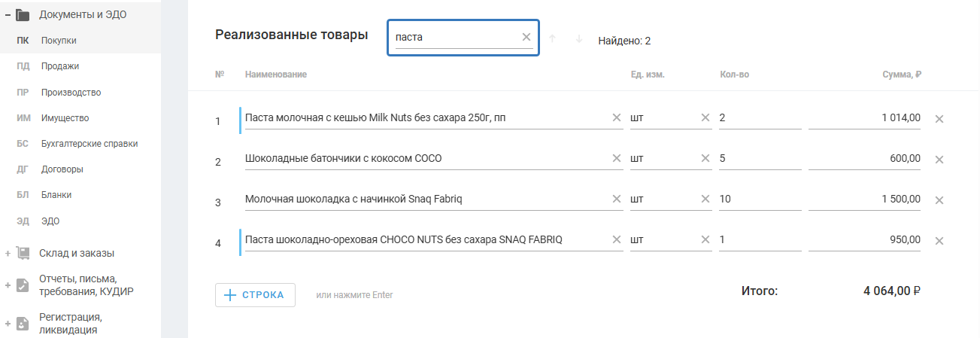
Task: Expand Отчеты, письма, требования, КУДИР section
Action: (x=7, y=285)
